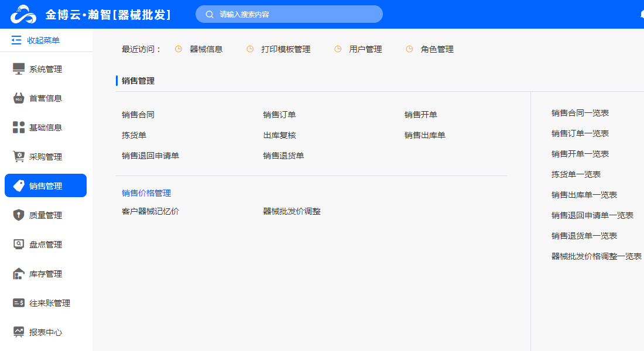
Task: Open recently visited 打印模板管理
Action: 286,50
